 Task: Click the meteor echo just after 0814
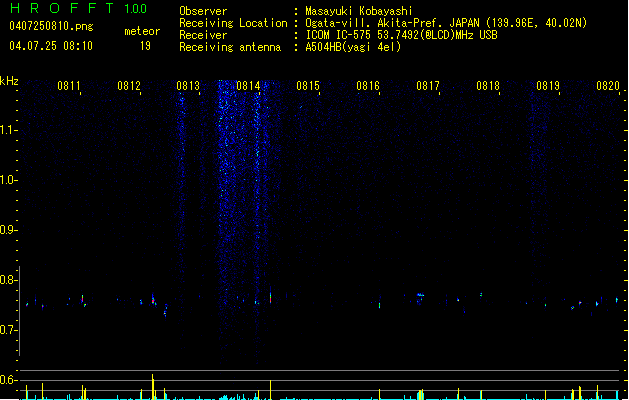[x=270, y=296]
